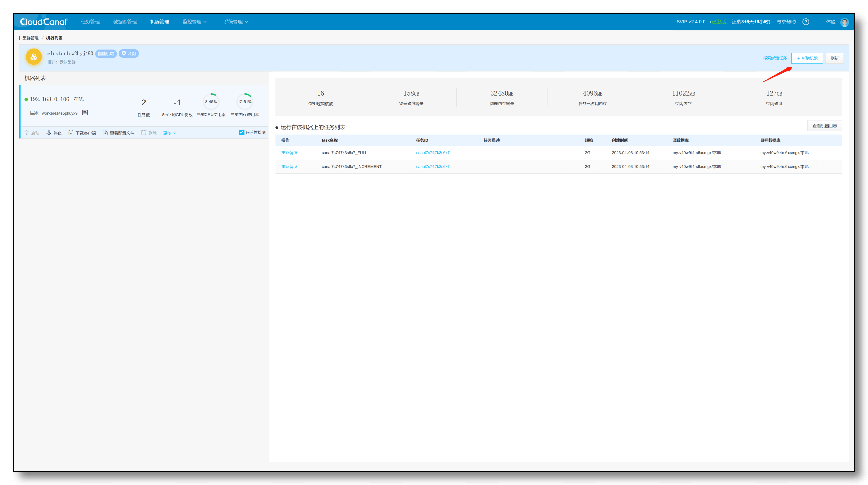Open the help question-mark icon

coord(806,22)
